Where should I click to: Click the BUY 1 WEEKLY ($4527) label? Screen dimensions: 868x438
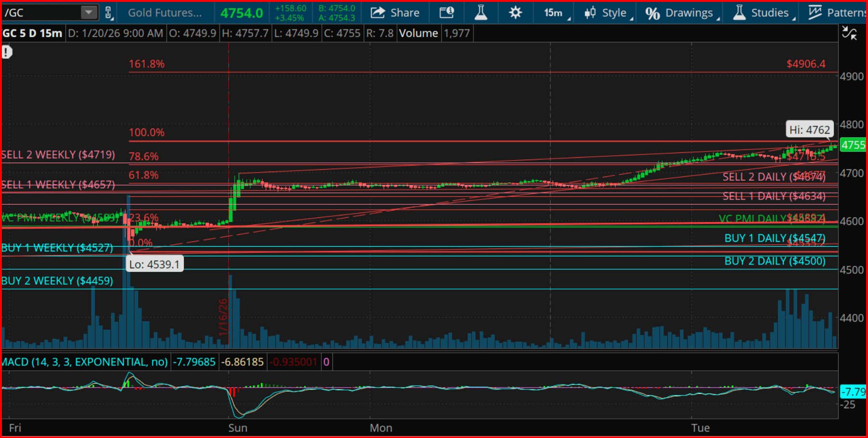[x=57, y=248]
